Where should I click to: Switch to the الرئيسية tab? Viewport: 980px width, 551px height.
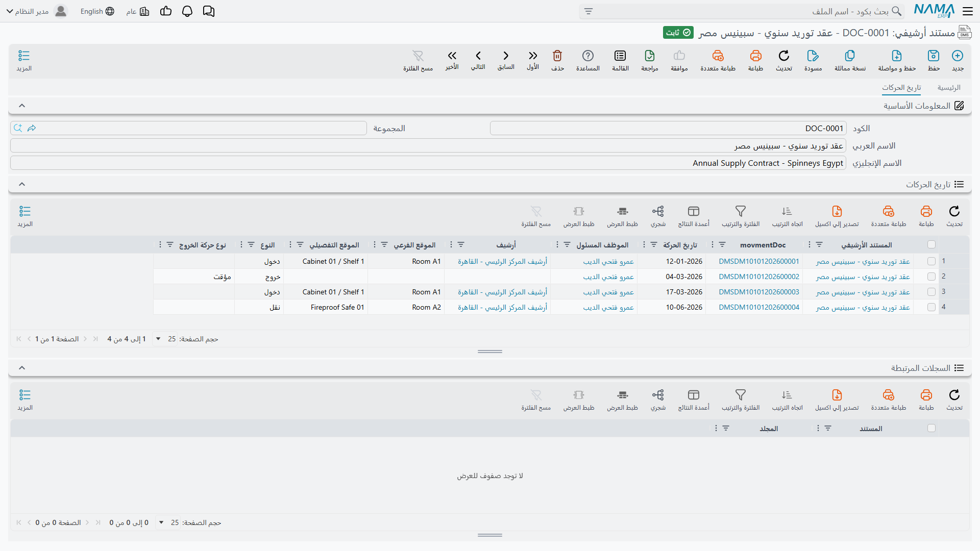(949, 88)
